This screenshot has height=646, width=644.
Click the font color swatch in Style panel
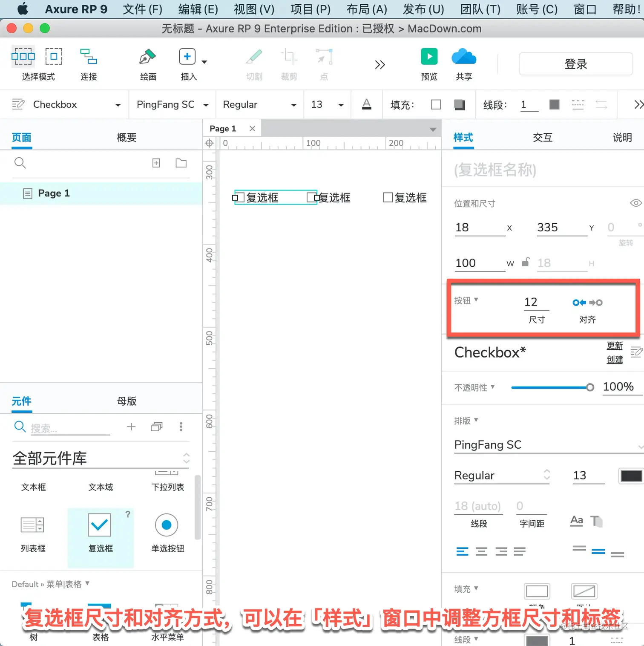(x=631, y=476)
